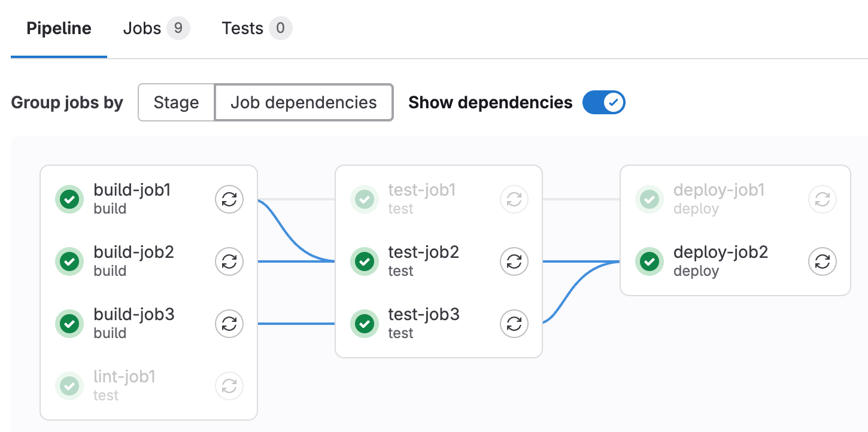Click the success status icon for deploy-job2
This screenshot has height=432, width=868.
point(650,261)
